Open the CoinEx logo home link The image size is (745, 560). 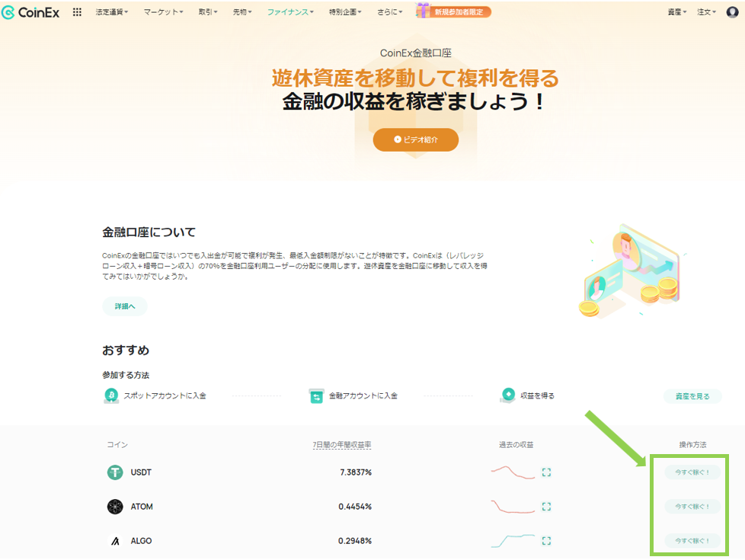click(x=31, y=12)
